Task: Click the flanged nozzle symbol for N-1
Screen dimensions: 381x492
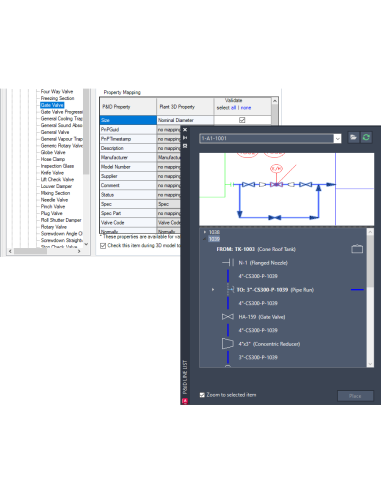Action: 228,263
